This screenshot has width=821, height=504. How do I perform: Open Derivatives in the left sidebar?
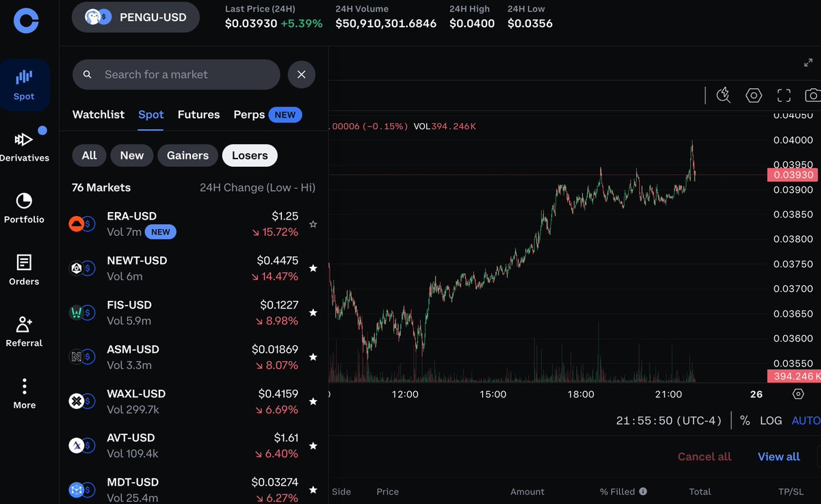[24, 146]
